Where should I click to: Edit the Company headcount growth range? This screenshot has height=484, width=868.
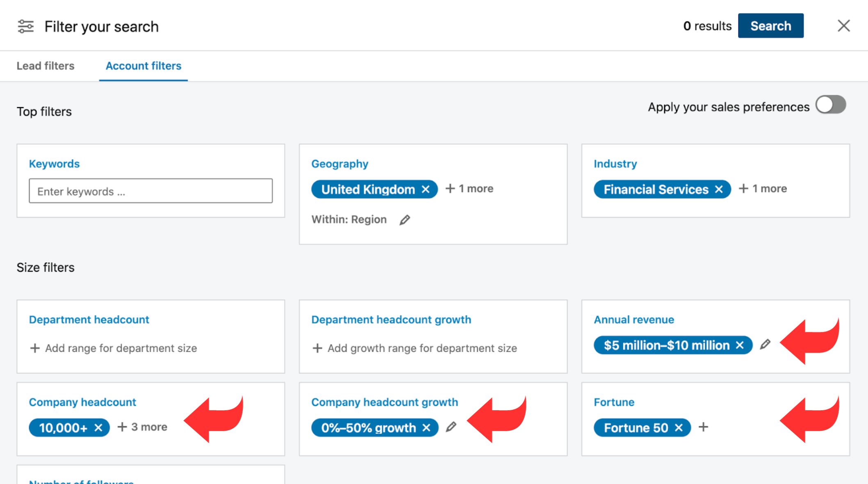(451, 427)
